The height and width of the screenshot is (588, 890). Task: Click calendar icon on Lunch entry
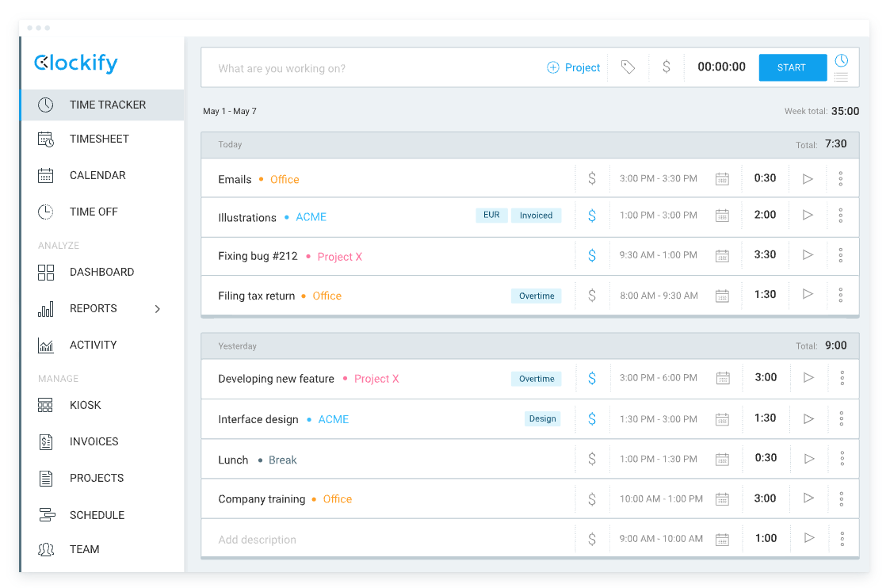point(722,460)
